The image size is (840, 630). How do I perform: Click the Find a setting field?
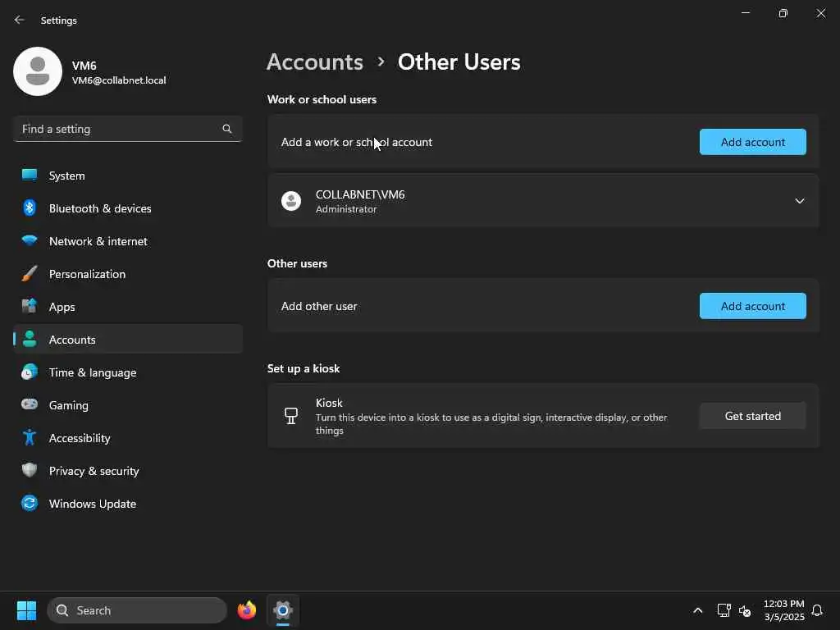[x=127, y=129]
